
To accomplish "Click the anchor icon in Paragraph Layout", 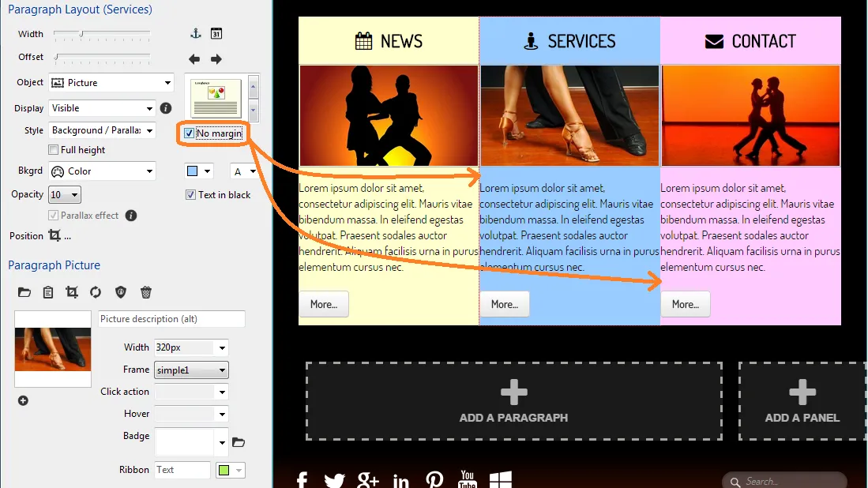I will (196, 34).
